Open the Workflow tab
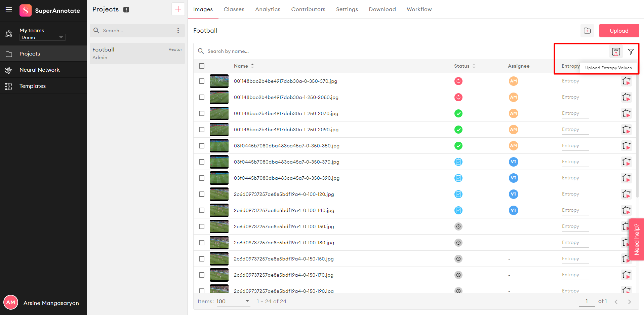This screenshot has height=315, width=644. coord(419,9)
